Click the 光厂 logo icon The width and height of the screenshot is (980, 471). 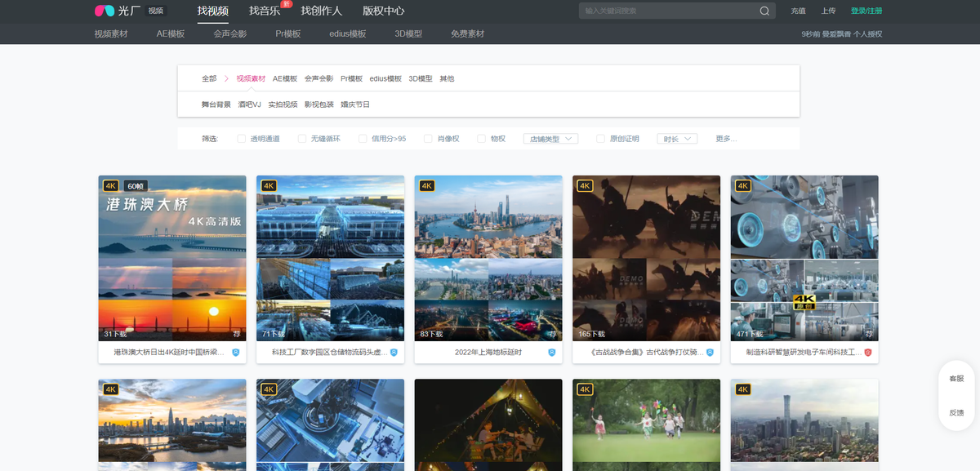[105, 11]
